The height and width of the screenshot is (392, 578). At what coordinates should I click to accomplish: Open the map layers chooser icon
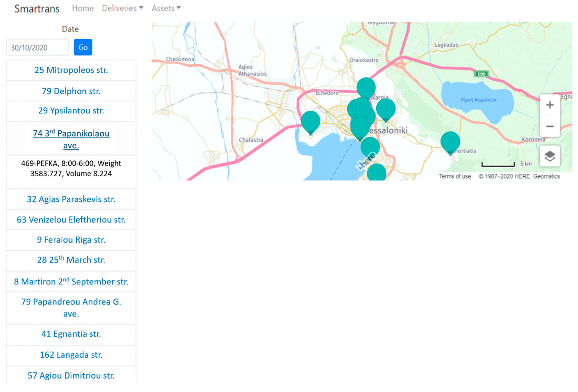point(550,156)
